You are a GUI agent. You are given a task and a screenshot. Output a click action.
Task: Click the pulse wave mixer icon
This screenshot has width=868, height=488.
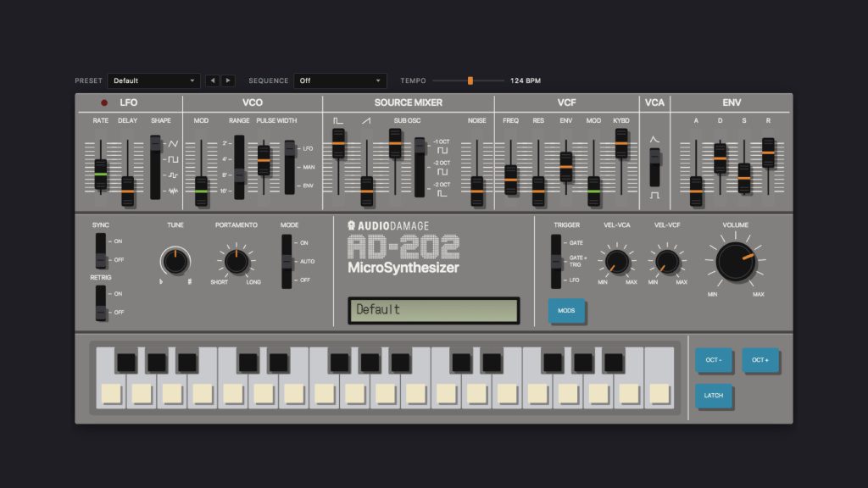337,120
